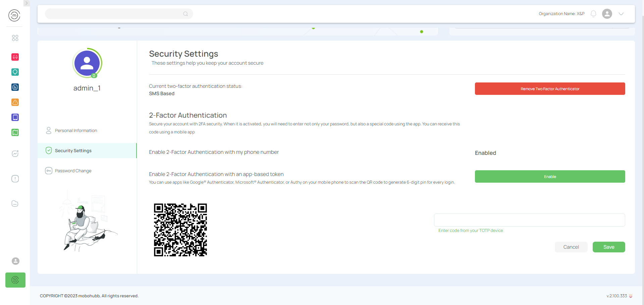This screenshot has height=305, width=644.
Task: Open the Password Change tab
Action: tap(87, 171)
